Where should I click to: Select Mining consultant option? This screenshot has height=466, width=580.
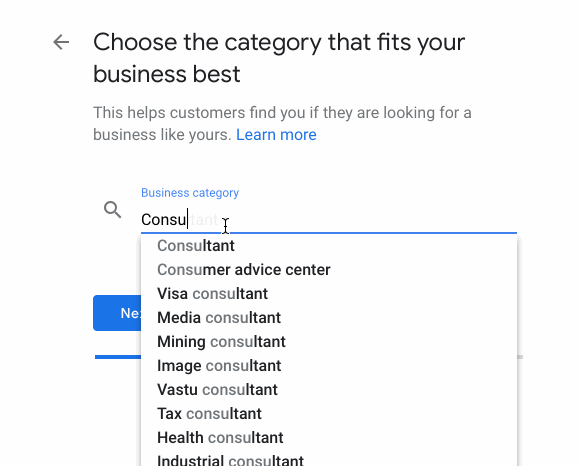[329, 342]
